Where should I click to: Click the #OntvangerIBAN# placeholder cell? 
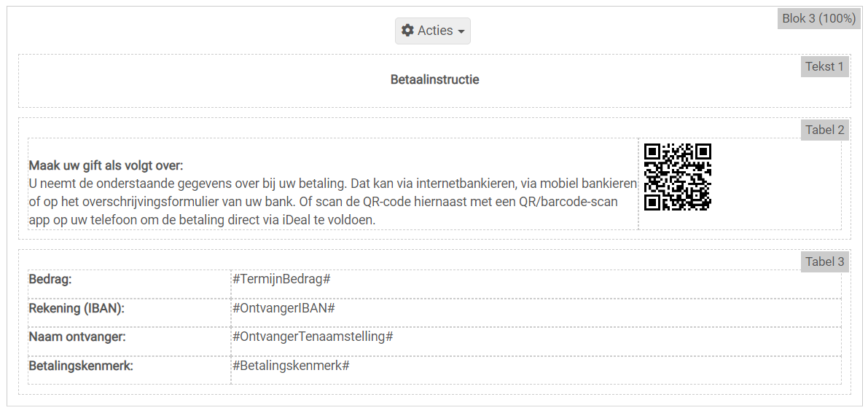point(284,308)
